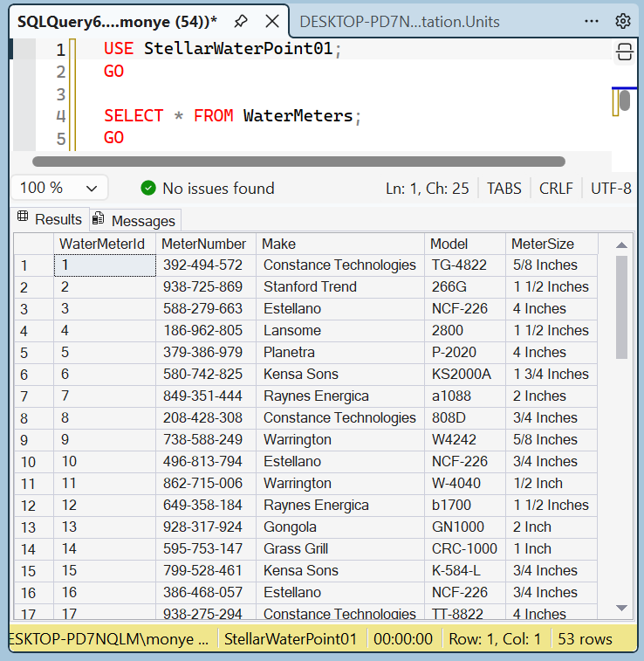Select cell Lansome
The image size is (644, 661).
340,330
